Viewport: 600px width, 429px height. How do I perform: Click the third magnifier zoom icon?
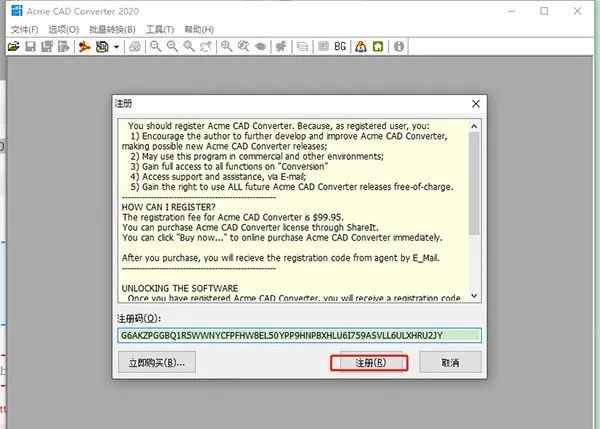pos(189,47)
